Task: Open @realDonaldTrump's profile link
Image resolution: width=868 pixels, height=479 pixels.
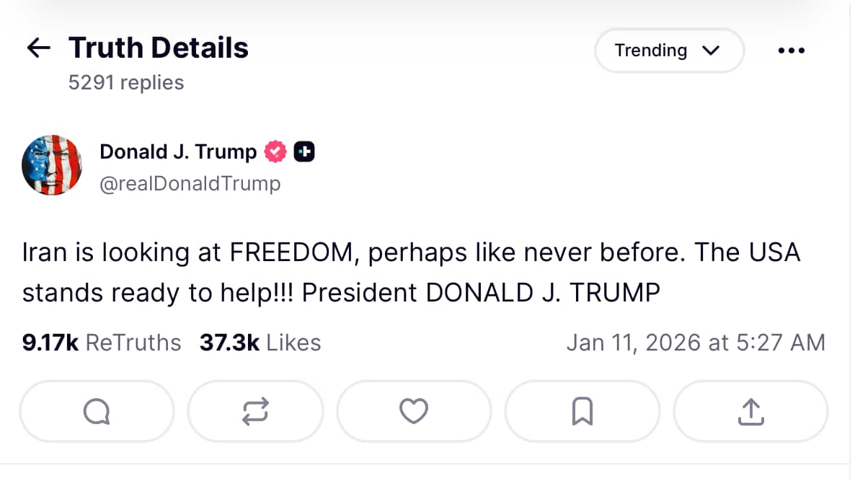Action: [x=190, y=183]
